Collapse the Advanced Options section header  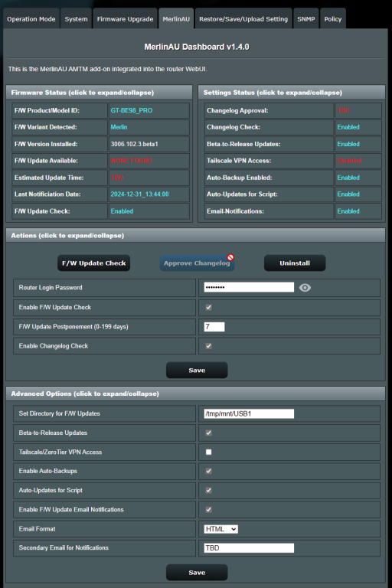pyautogui.click(x=195, y=394)
